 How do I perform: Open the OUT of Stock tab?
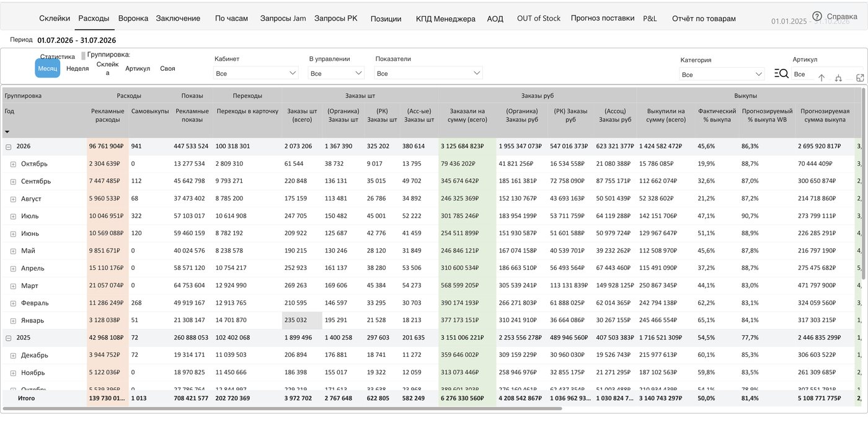click(539, 19)
